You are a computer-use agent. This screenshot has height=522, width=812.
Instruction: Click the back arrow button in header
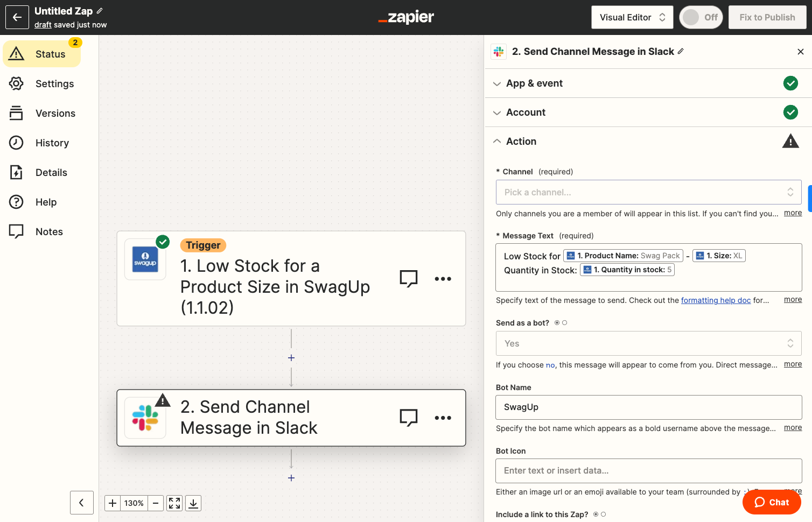click(17, 17)
